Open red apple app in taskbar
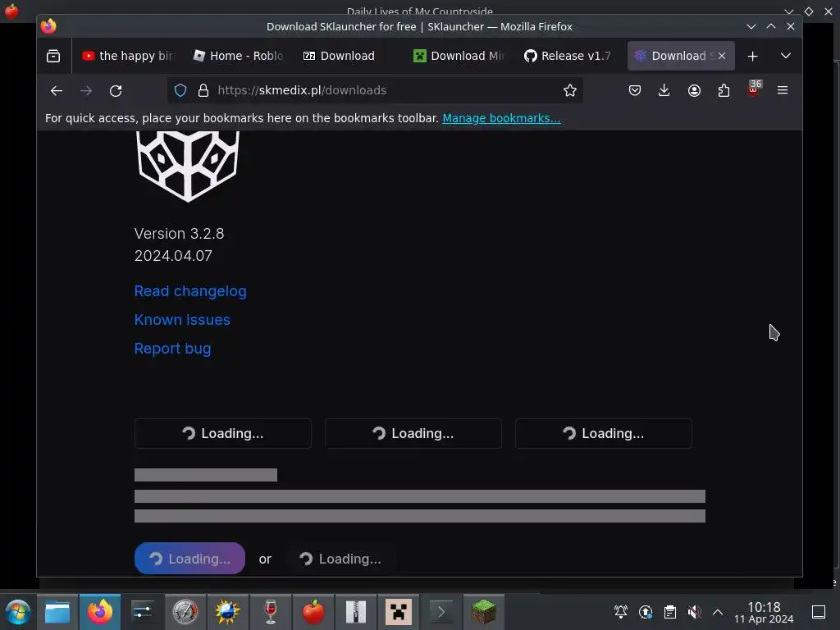 pyautogui.click(x=313, y=612)
